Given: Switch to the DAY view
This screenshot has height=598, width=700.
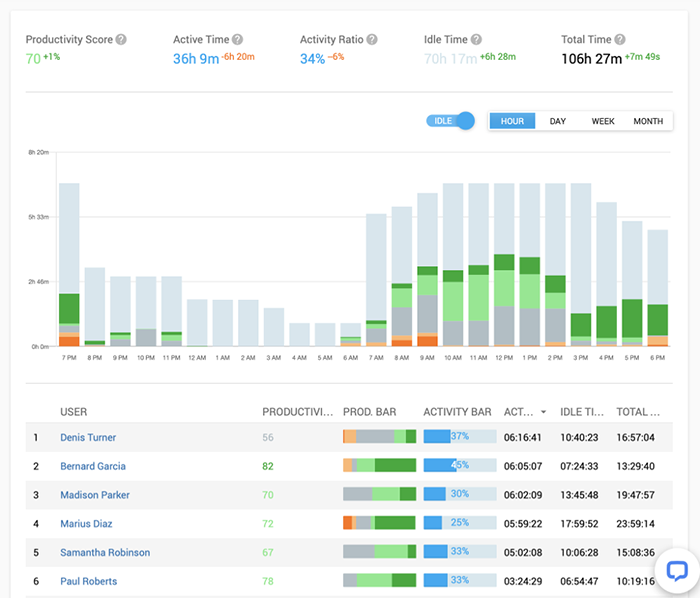Looking at the screenshot, I should pyautogui.click(x=558, y=121).
